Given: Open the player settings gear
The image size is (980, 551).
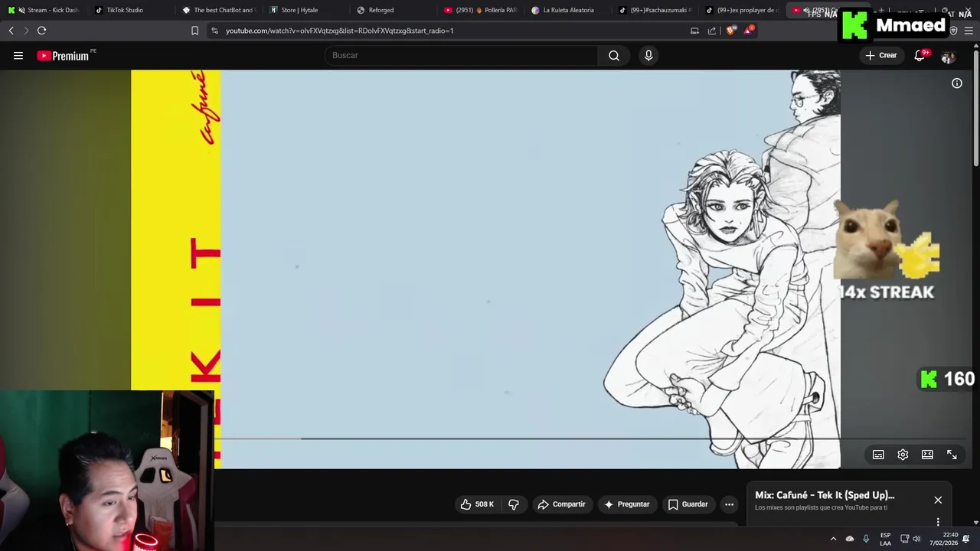Looking at the screenshot, I should click(x=903, y=455).
